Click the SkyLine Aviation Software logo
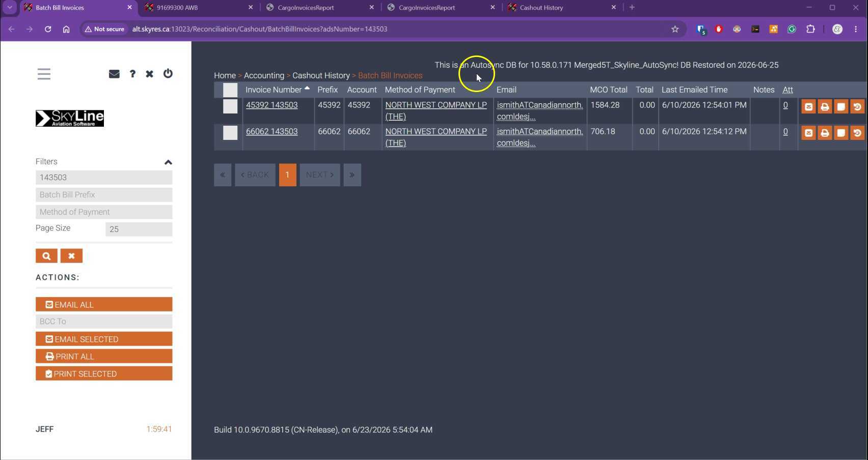 70,118
